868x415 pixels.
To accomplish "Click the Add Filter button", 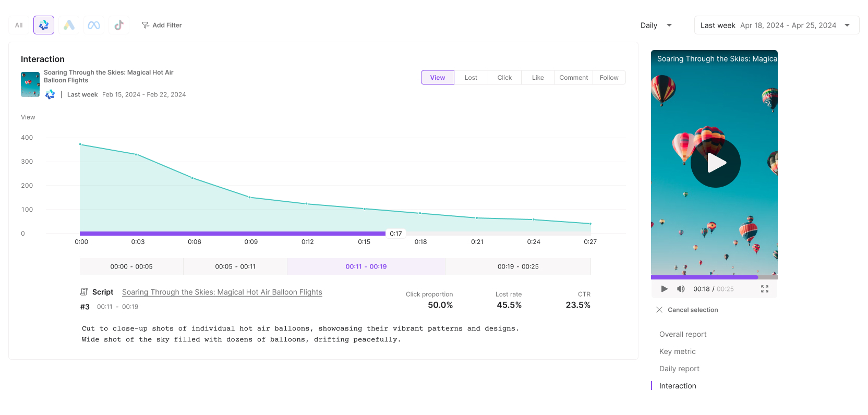I will click(162, 25).
